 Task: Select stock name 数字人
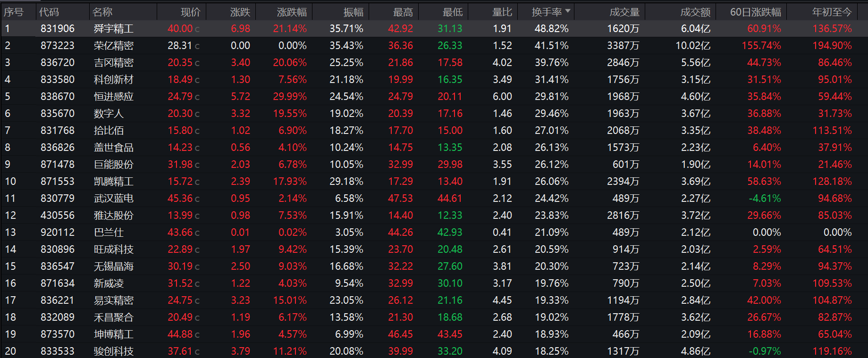[x=109, y=114]
